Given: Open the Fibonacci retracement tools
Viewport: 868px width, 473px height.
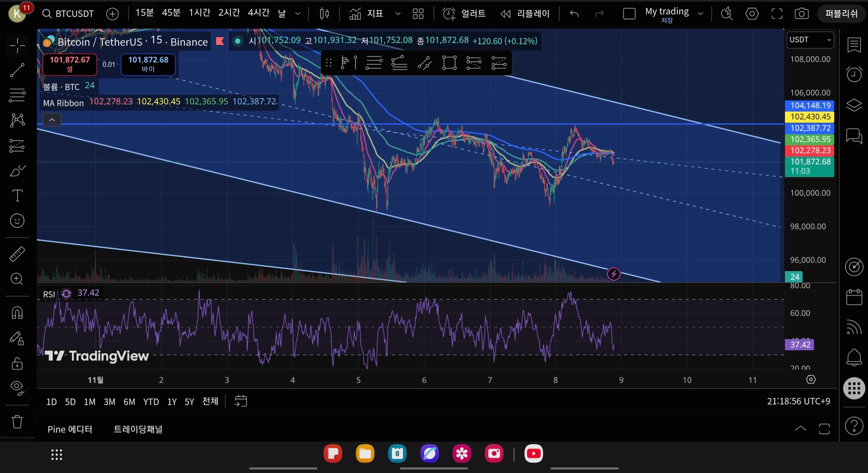Looking at the screenshot, I should point(17,95).
